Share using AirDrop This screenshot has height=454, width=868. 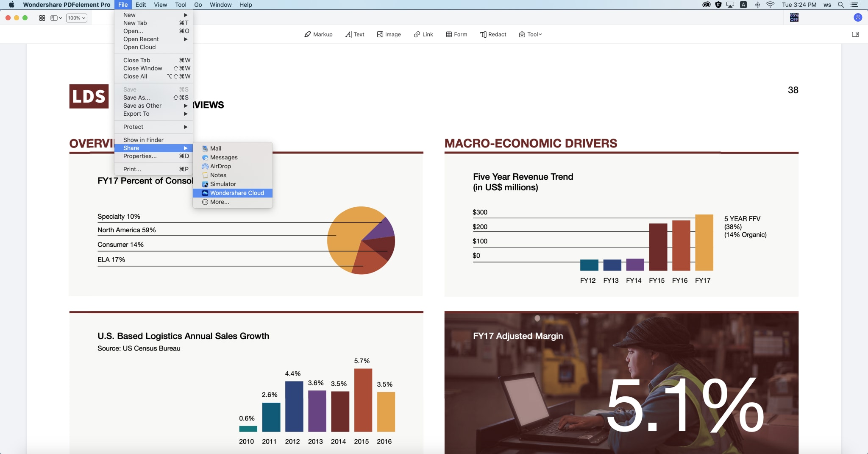[x=233, y=166]
